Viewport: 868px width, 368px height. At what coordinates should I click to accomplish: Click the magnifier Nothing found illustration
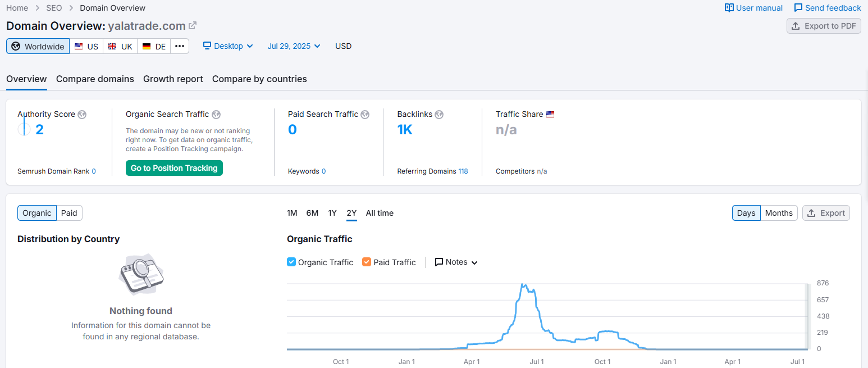[141, 274]
